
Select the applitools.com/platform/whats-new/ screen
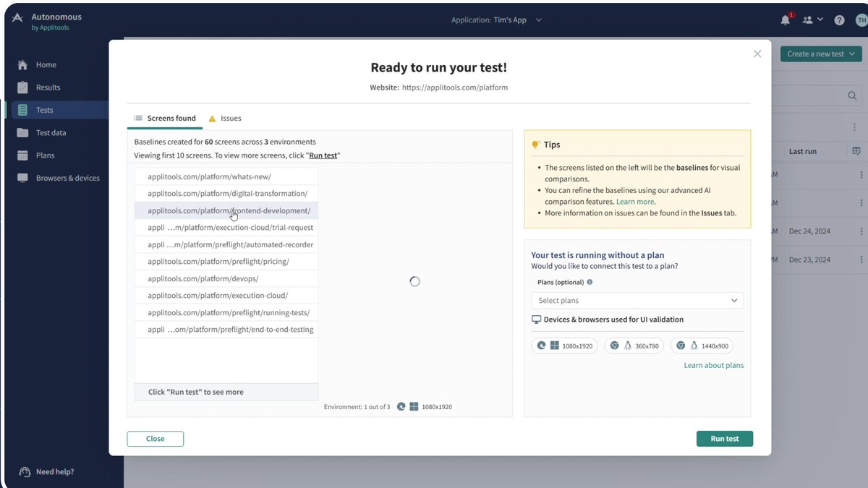(226, 176)
